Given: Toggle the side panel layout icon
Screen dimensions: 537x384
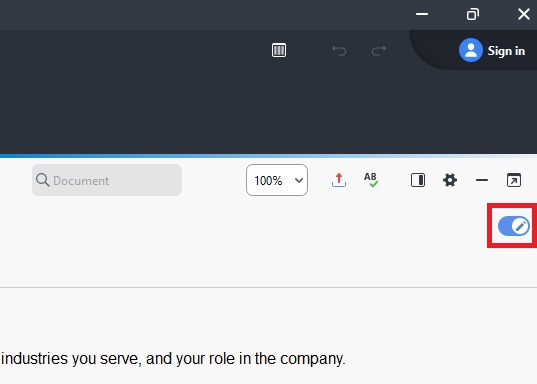Looking at the screenshot, I should tap(418, 180).
